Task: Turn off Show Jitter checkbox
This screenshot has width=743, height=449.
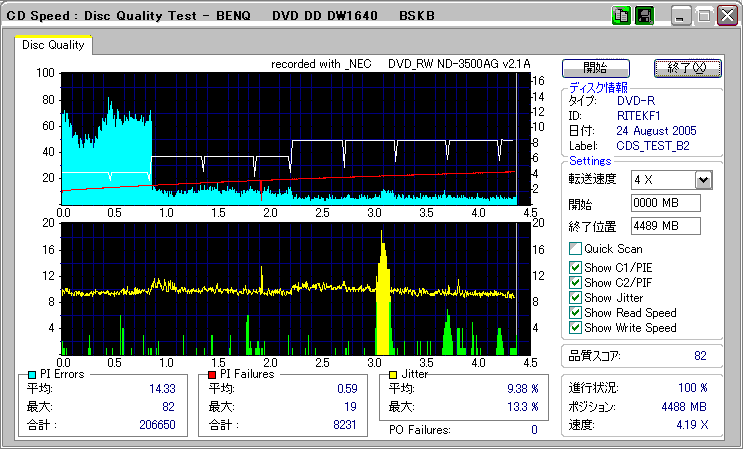Action: [575, 297]
